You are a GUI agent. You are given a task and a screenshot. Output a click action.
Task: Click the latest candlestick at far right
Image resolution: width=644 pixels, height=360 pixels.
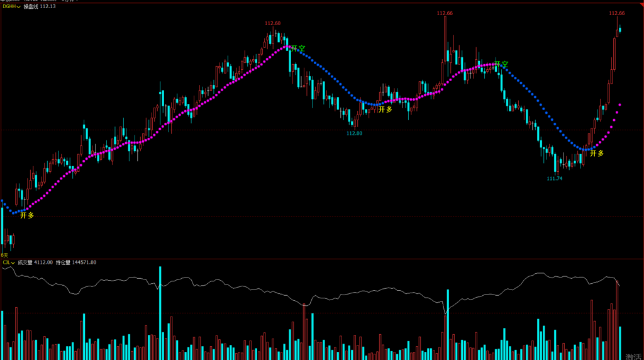(619, 29)
